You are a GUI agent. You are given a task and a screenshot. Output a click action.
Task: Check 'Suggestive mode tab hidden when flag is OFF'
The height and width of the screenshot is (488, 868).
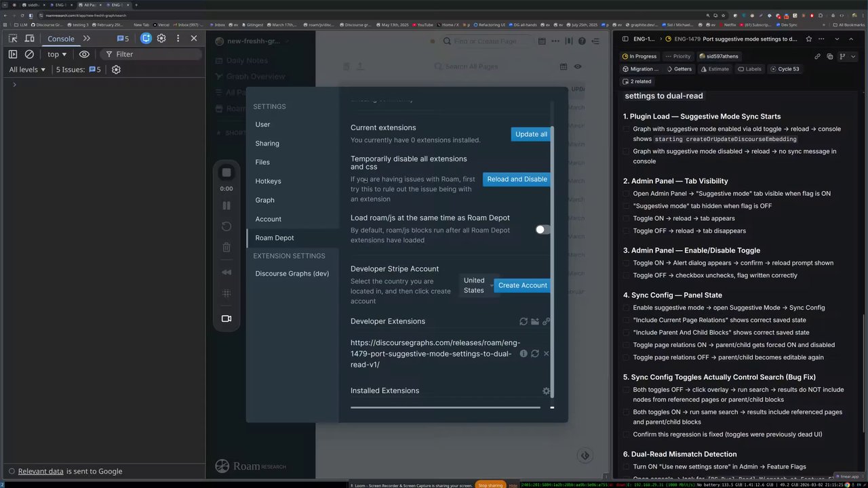coord(627,206)
